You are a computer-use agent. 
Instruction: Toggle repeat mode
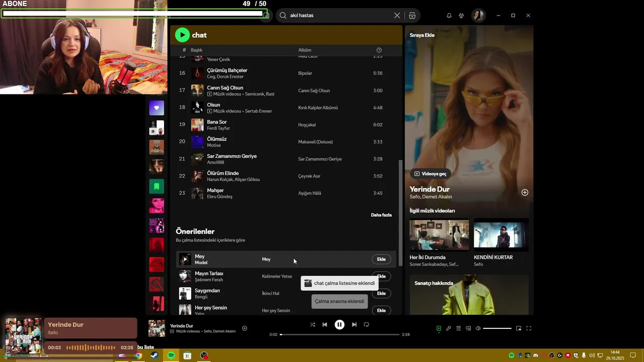pyautogui.click(x=366, y=325)
